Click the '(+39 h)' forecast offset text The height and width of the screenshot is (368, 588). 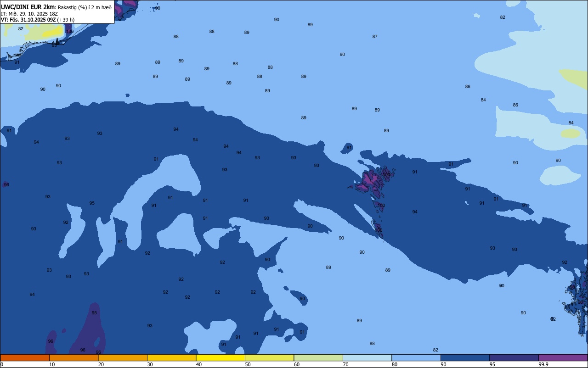point(66,20)
